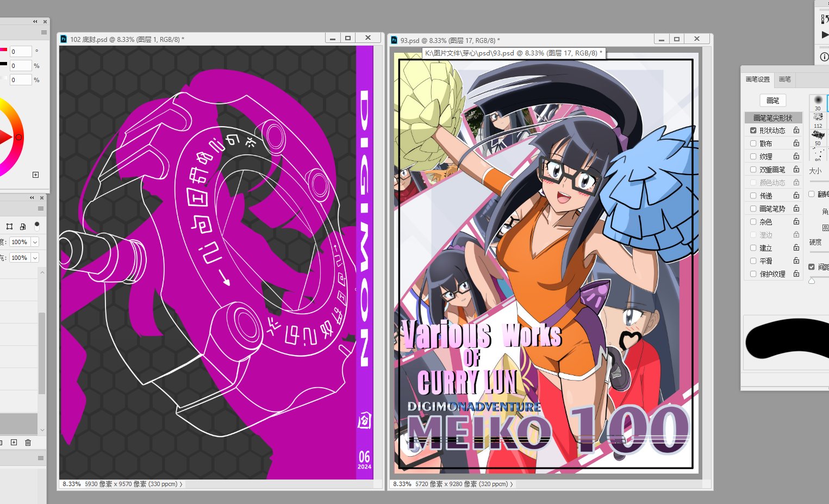The width and height of the screenshot is (829, 504).
Task: Click the lock icon beside 散布
Action: 796,144
